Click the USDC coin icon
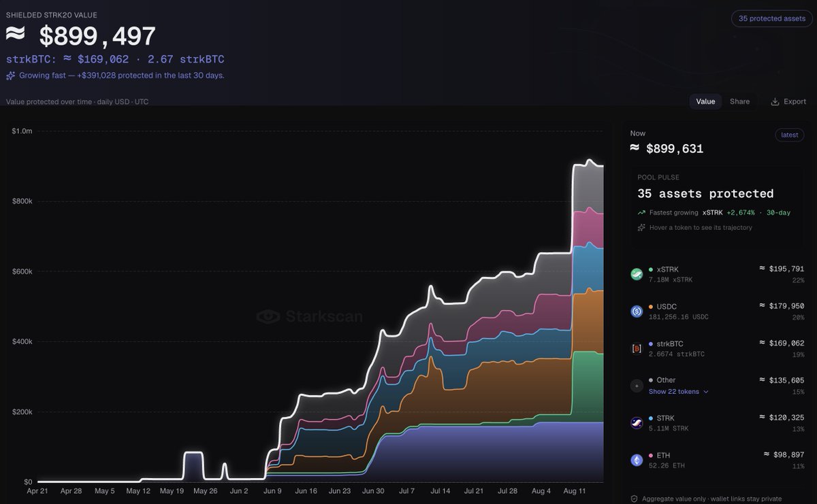 tap(637, 312)
